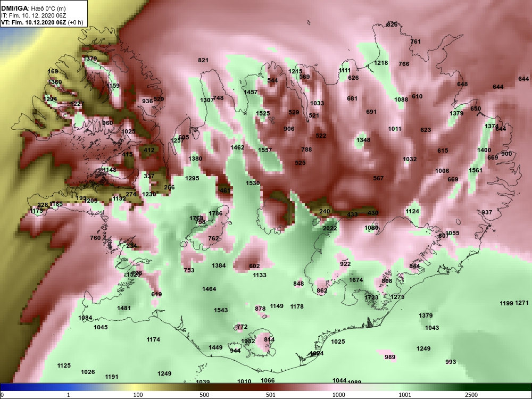Click the 1055 value

pyautogui.click(x=452, y=233)
